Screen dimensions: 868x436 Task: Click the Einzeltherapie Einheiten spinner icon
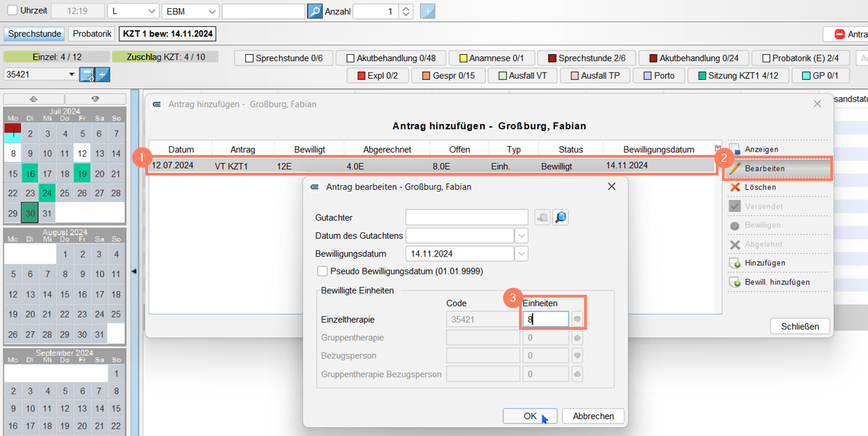tap(578, 319)
